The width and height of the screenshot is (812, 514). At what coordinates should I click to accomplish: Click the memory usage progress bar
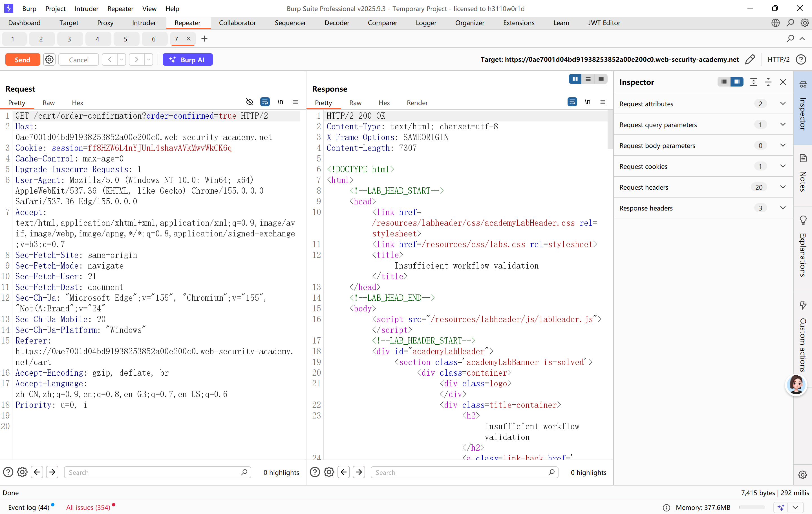752,507
